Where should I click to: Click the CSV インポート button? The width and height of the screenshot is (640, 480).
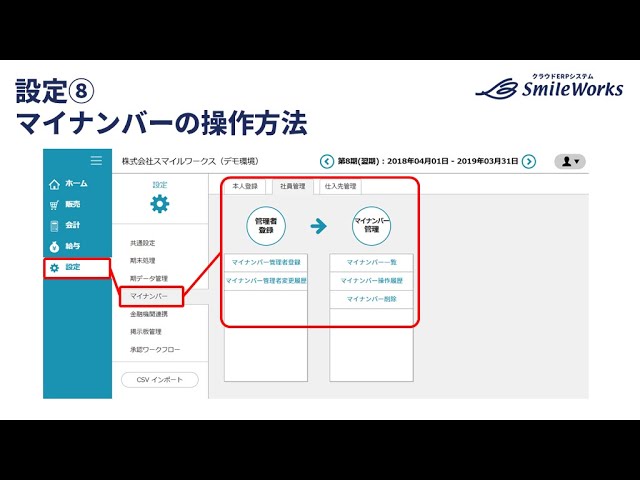[160, 380]
